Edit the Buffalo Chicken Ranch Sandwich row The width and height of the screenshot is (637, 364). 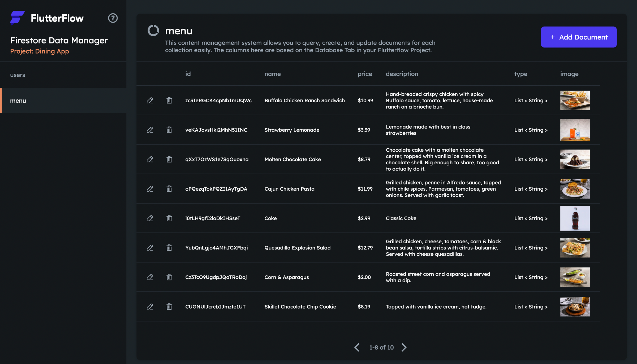tap(150, 100)
